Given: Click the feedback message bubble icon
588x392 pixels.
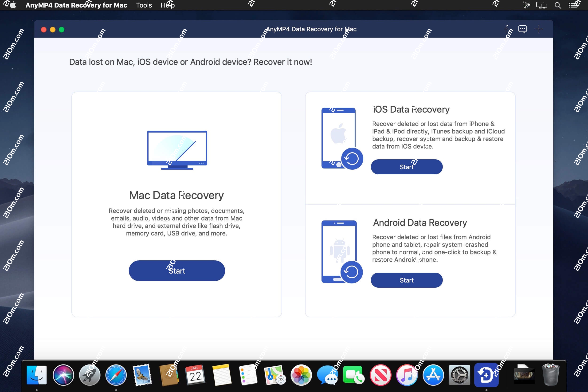Looking at the screenshot, I should (x=523, y=29).
